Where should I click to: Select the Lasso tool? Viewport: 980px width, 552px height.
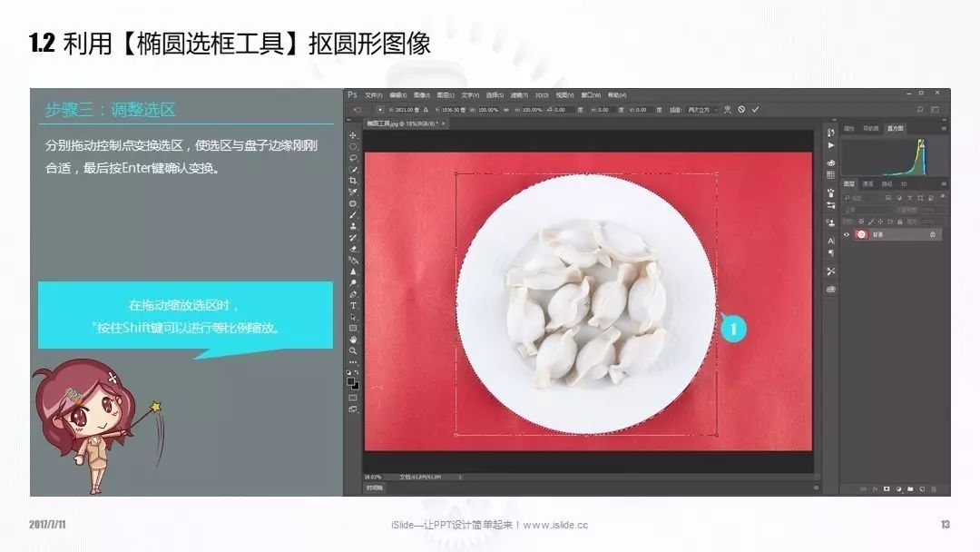coord(353,158)
